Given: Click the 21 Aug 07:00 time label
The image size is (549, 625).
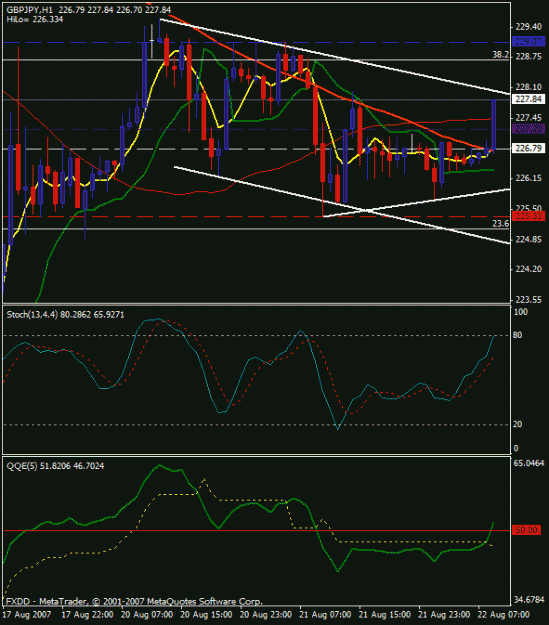Looking at the screenshot, I should [x=325, y=615].
